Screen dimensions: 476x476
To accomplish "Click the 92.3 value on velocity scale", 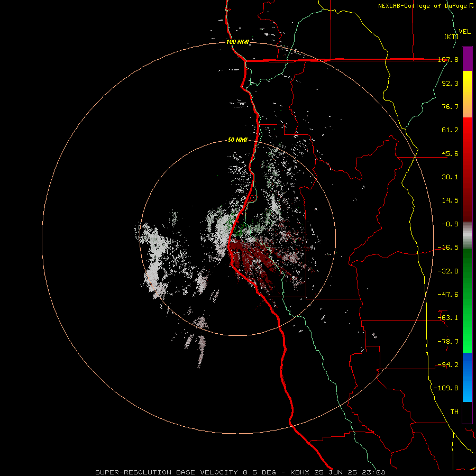I will tap(450, 83).
